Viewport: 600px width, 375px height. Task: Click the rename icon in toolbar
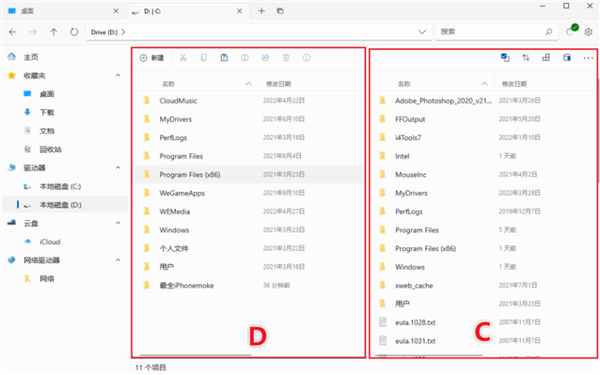click(245, 58)
